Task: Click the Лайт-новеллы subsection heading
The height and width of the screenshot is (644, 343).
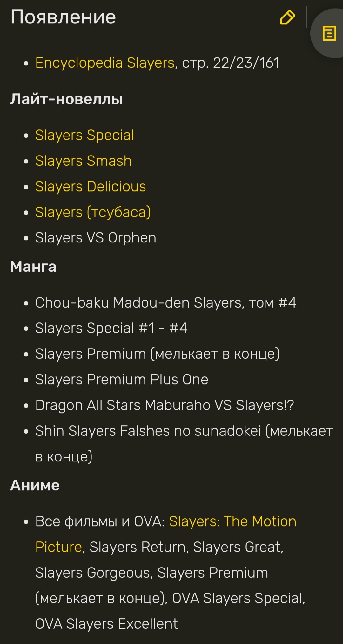Action: [66, 99]
